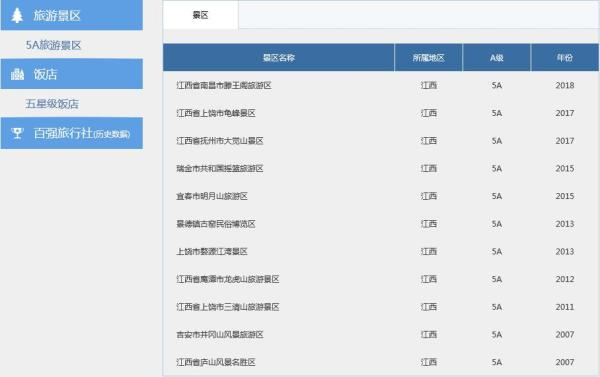Select 江西省南昌市滕王阁旅游区 row name
The height and width of the screenshot is (377, 600).
(224, 85)
